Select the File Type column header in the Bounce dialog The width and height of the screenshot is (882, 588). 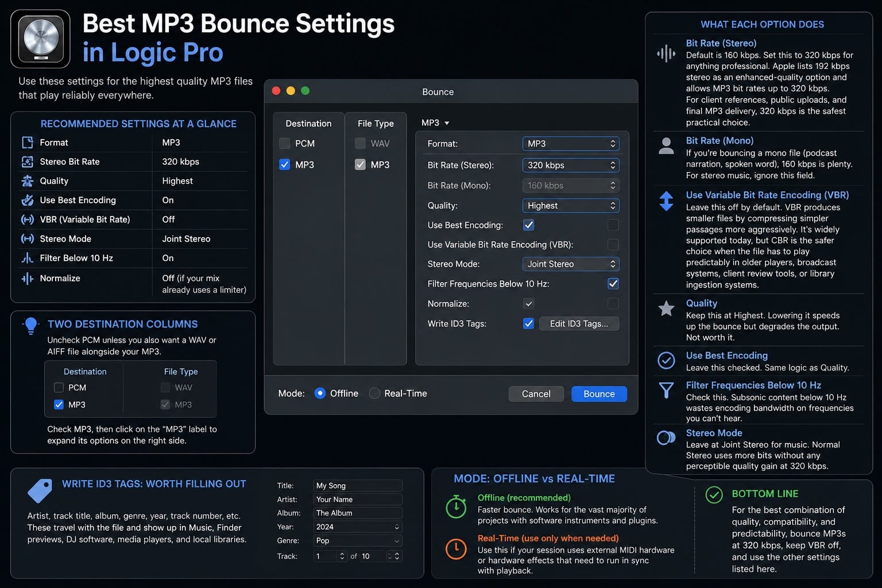click(x=376, y=123)
